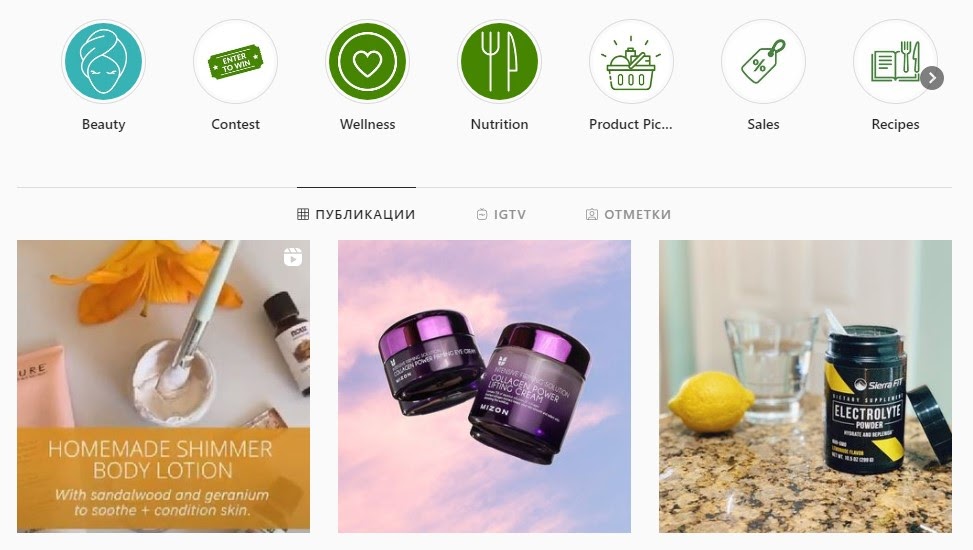
Task: Open the Product Picks basket highlight
Action: click(x=631, y=61)
